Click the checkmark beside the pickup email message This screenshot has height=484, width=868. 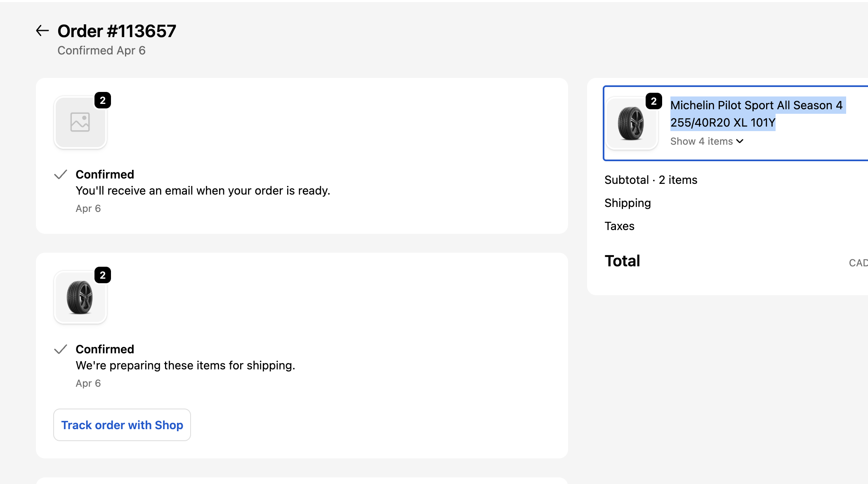(x=61, y=174)
